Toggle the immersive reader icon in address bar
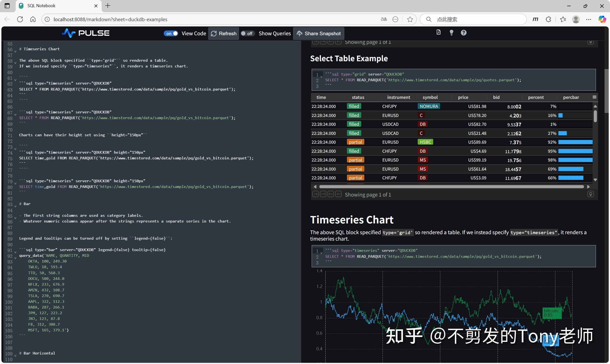 (384, 19)
